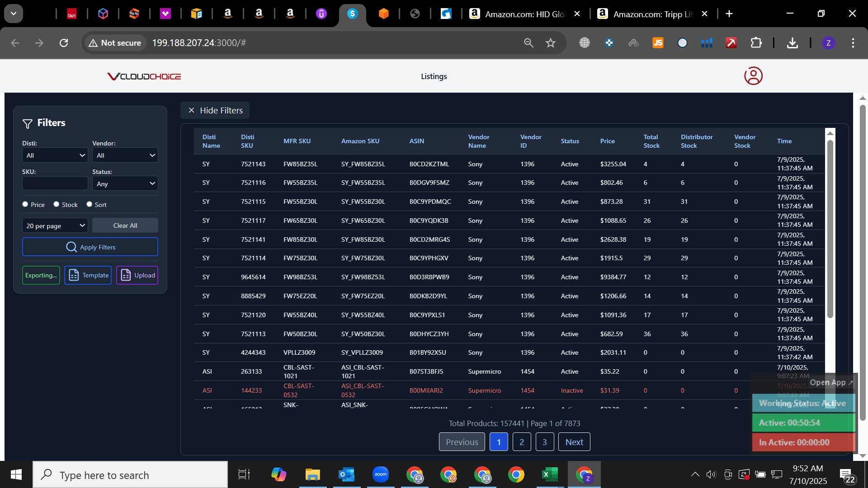Click the Total Stock column header
Viewport: 868px width, 488px height.
tap(651, 141)
